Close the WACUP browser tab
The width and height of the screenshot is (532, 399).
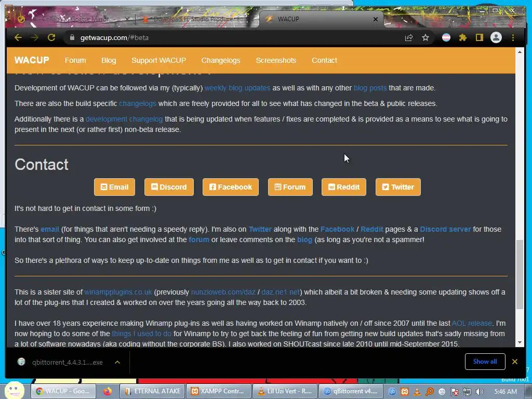tap(375, 19)
